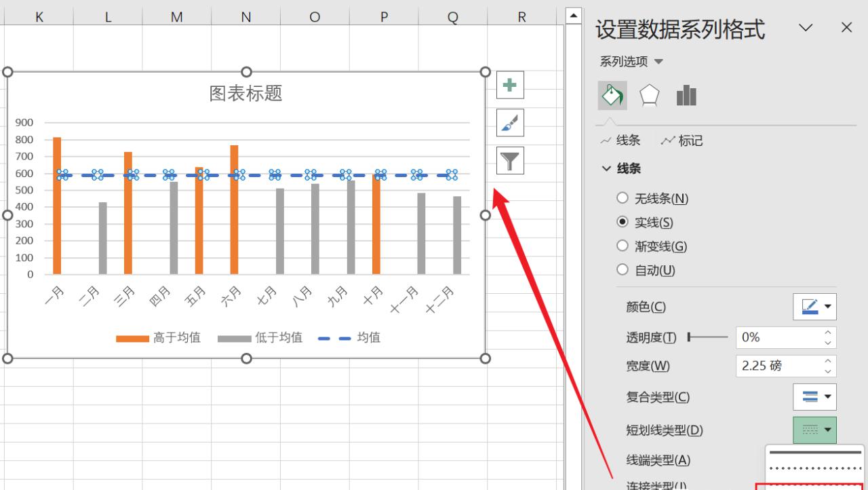The image size is (868, 490).
Task: Select the Effects pentagon tab
Action: point(650,96)
